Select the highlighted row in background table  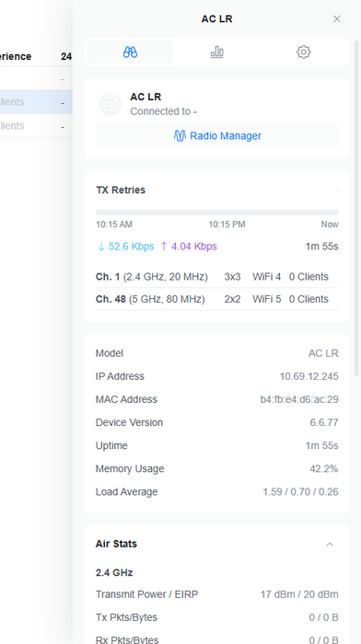pos(36,102)
